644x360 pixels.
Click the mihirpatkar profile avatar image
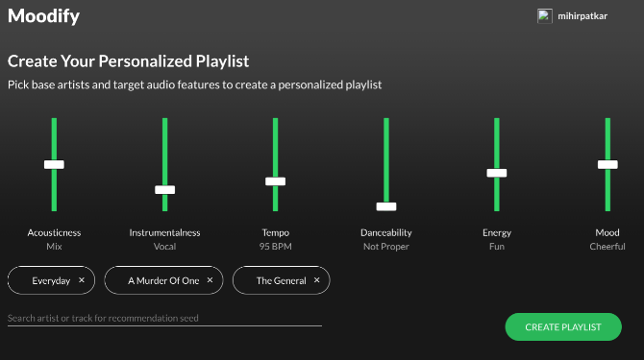(x=545, y=16)
